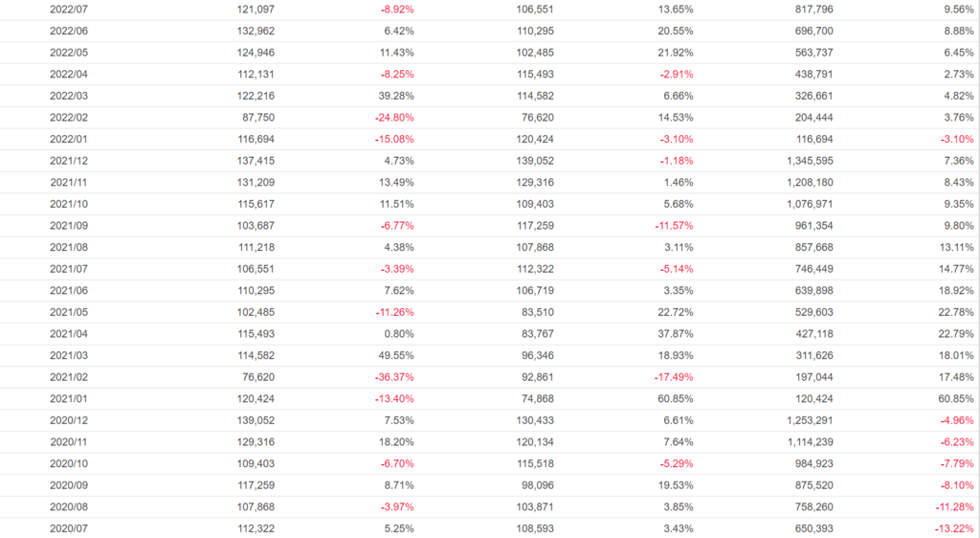Click the red -13.22% percentage
The image size is (980, 538).
954,527
